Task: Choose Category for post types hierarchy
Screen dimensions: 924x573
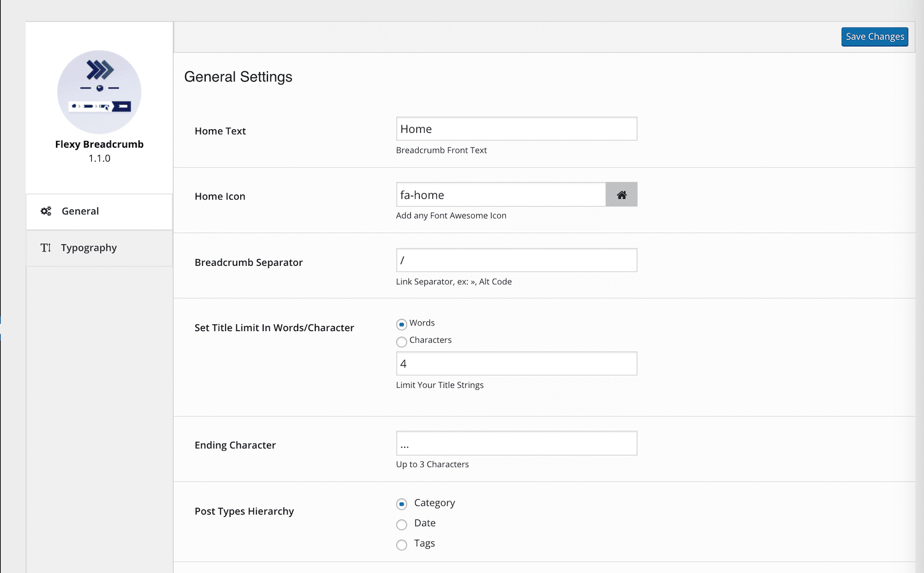Action: pyautogui.click(x=402, y=504)
